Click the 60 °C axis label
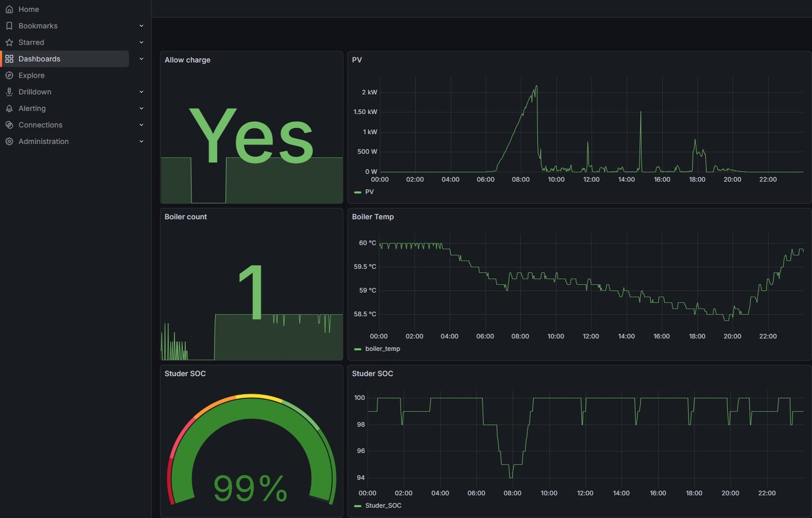This screenshot has height=518, width=812. tap(368, 244)
